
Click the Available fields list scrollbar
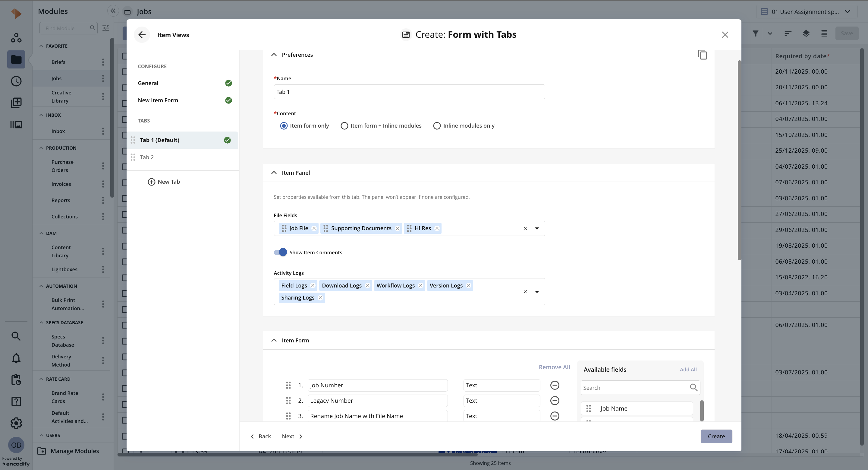pos(702,411)
